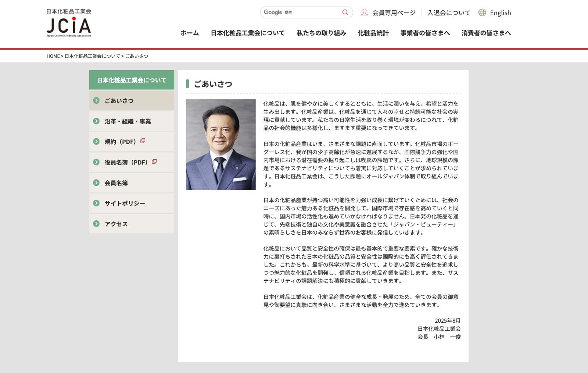Select 沿革・組織・事業 in the sidebar
This screenshot has width=588, height=373.
(128, 121)
